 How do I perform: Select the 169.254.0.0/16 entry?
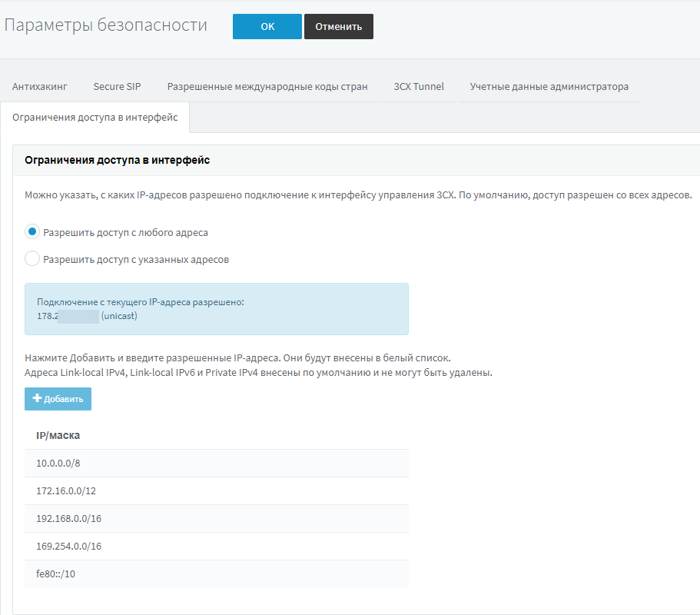point(216,547)
